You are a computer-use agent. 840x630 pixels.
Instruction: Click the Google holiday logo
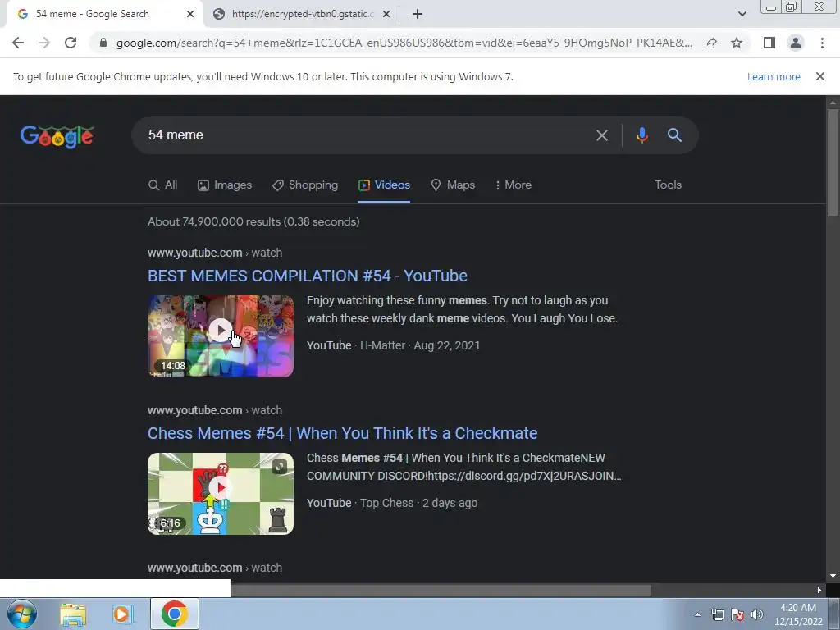57,136
